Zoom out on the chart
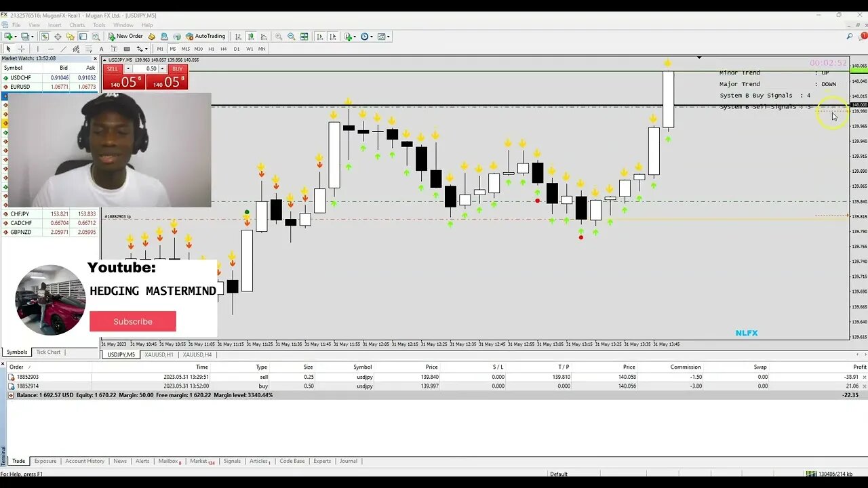The height and width of the screenshot is (488, 868). click(x=291, y=37)
